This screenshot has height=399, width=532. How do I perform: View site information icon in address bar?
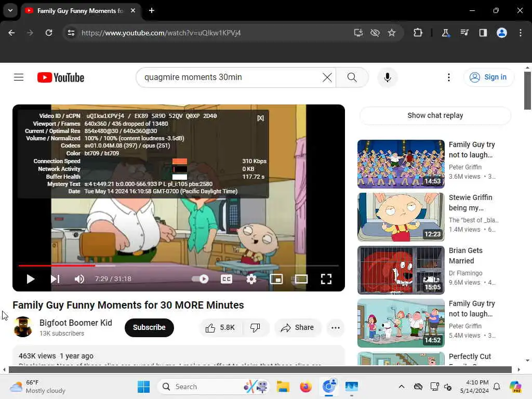click(x=71, y=33)
